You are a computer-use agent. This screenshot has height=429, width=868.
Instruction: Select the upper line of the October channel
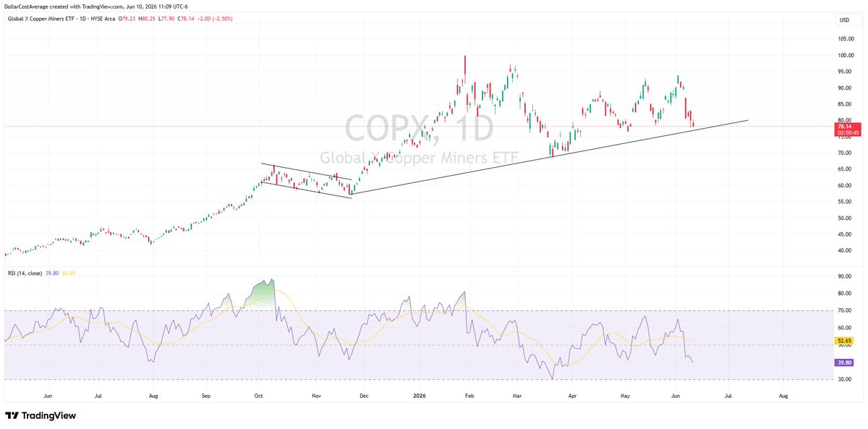307,172
